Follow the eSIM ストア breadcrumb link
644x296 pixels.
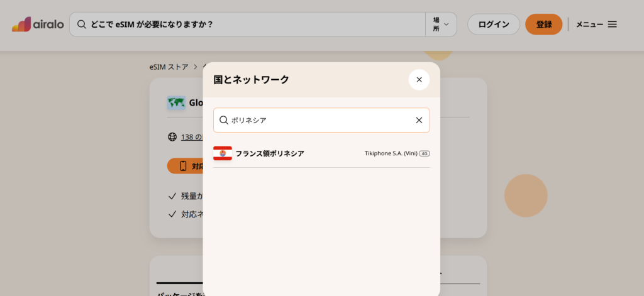point(169,67)
